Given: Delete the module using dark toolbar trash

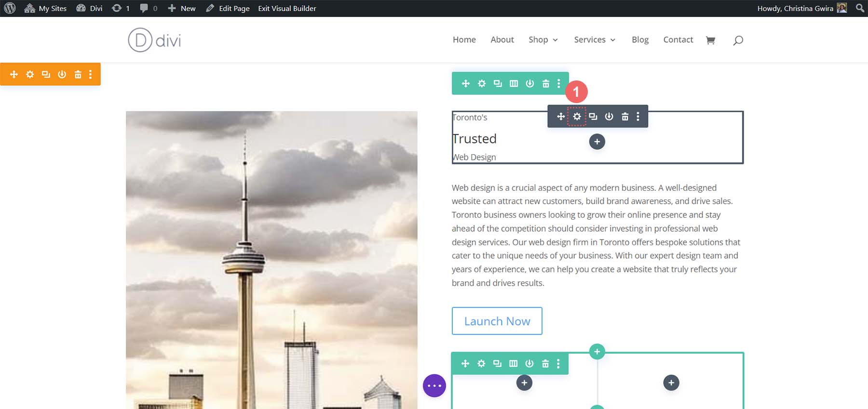Looking at the screenshot, I should point(625,117).
